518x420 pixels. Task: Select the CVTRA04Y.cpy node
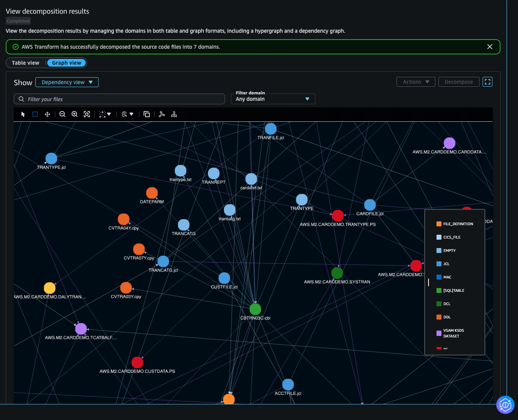[x=123, y=219]
